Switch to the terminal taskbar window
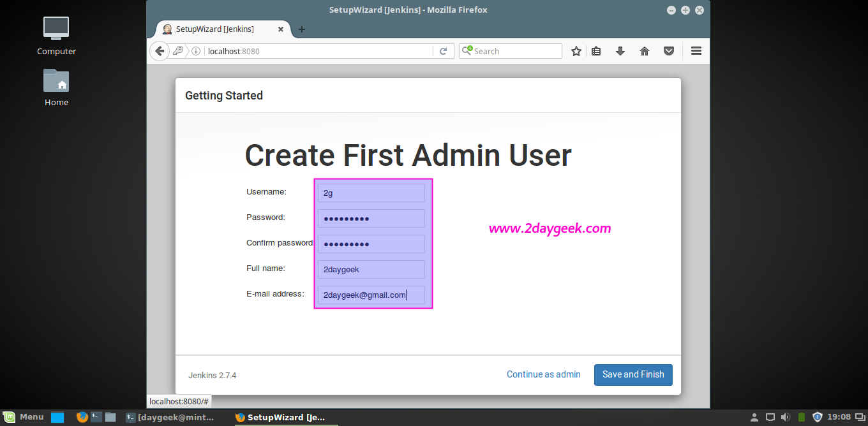Viewport: 868px width, 426px height. pos(172,417)
